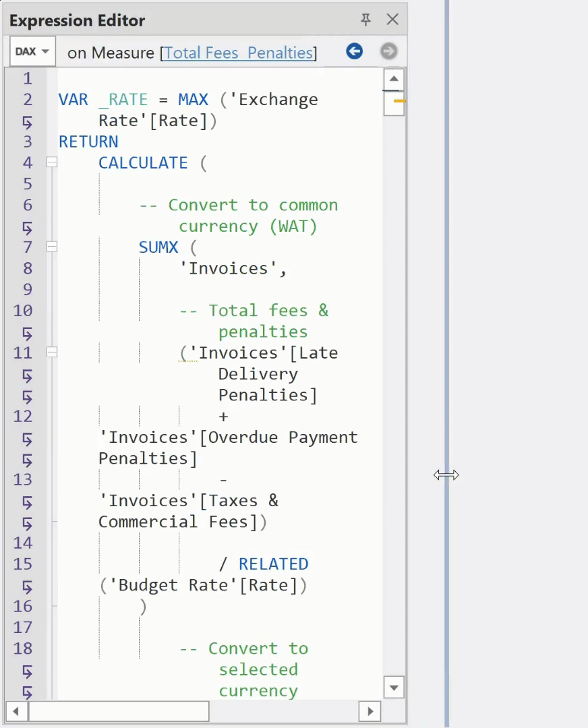
Task: Click the vertical scrollbar up arrow
Action: (x=394, y=78)
